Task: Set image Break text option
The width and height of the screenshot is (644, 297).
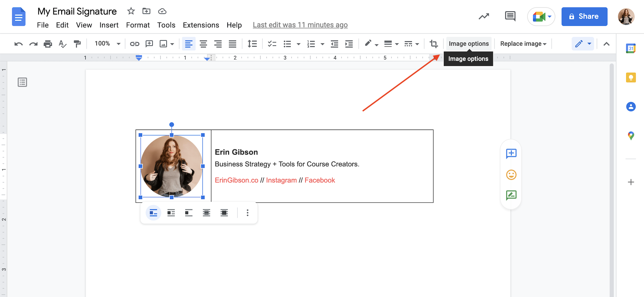Action: pyautogui.click(x=189, y=213)
